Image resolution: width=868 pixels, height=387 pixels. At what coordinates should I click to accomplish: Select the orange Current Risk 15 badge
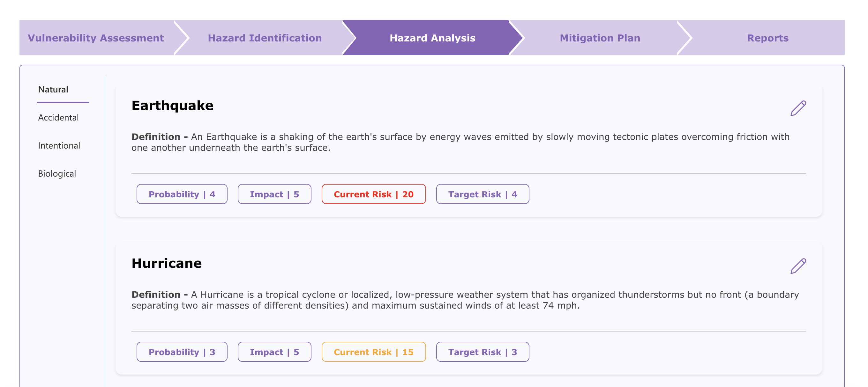[373, 352]
